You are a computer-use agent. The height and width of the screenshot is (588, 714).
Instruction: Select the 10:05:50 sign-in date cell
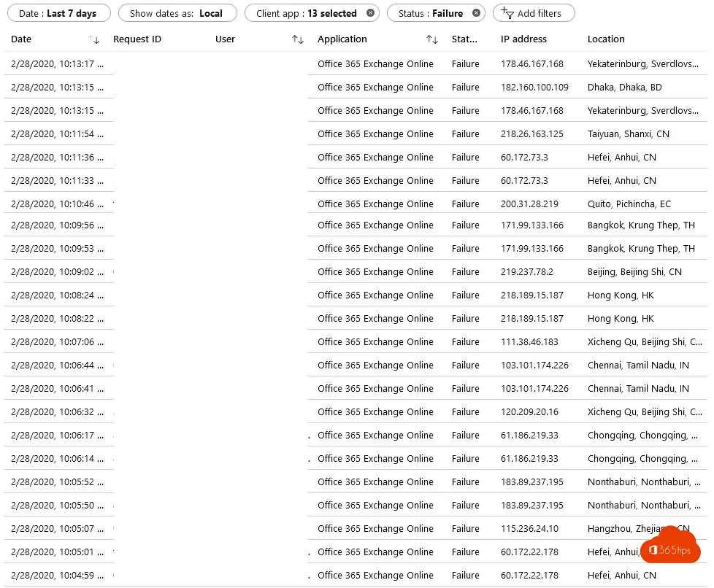pos(58,505)
